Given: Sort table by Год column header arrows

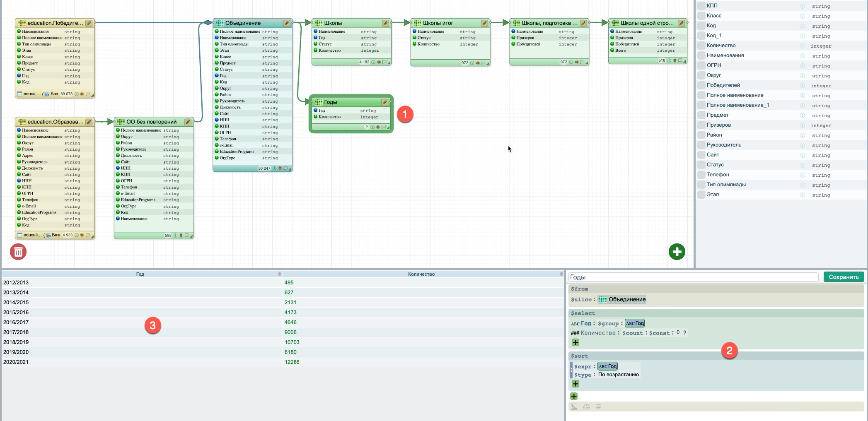Looking at the screenshot, I should coord(279,274).
